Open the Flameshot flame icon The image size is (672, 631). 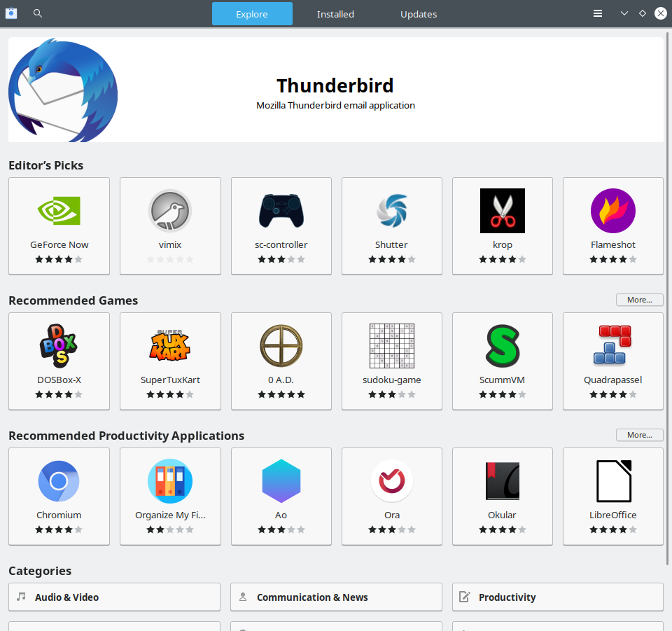click(613, 211)
